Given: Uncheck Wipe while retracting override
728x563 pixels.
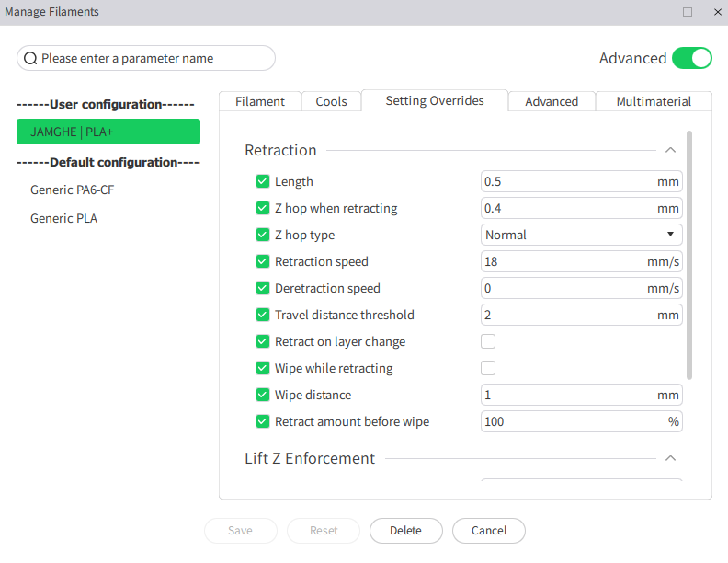Looking at the screenshot, I should (263, 368).
